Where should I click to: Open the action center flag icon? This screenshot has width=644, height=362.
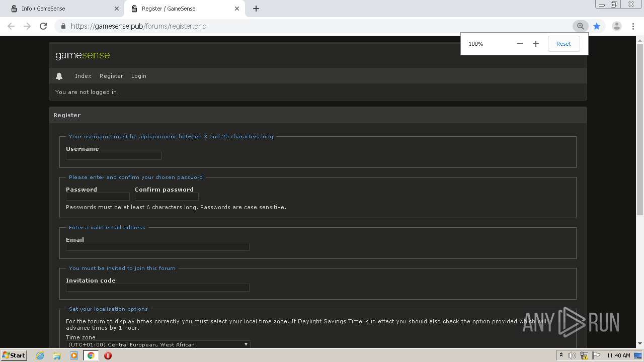[596, 355]
